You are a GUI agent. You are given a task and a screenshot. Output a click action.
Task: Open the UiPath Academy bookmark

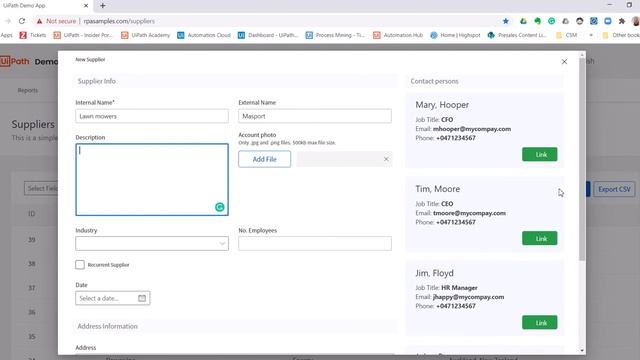point(145,35)
